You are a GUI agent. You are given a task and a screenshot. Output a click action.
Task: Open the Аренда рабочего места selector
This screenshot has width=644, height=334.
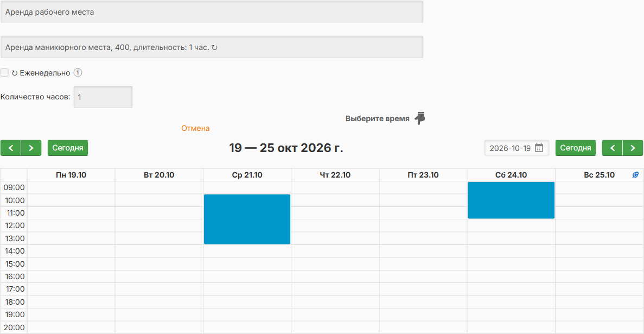point(212,12)
